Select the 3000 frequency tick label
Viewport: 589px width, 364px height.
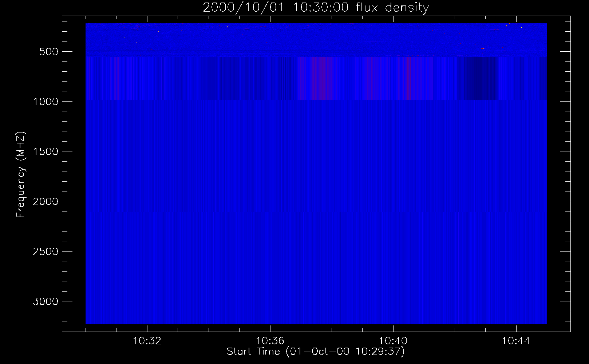coord(46,301)
